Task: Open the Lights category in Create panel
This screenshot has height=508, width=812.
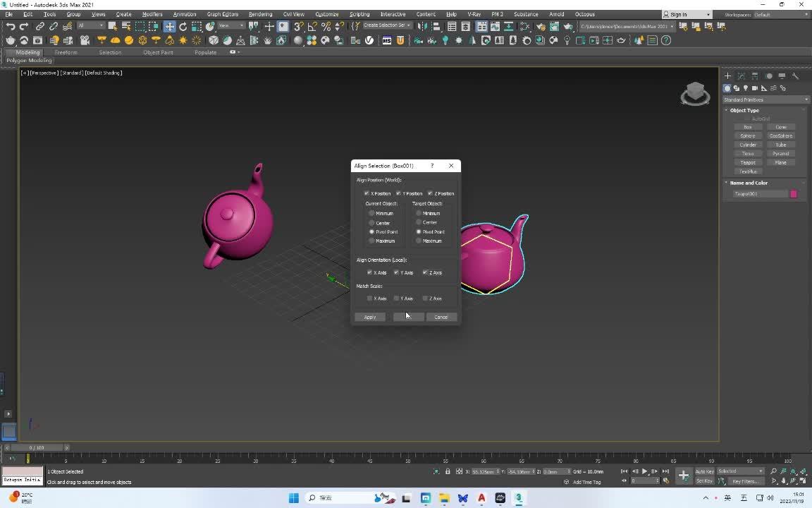Action: tap(746, 88)
